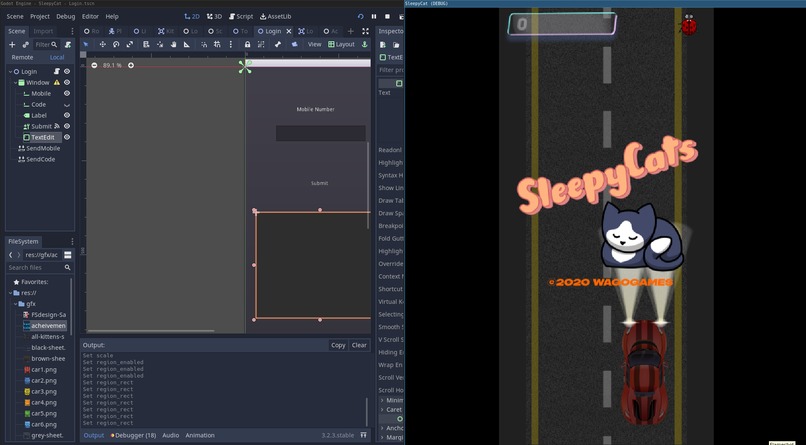Toggle visibility of Mobile node
The image size is (806, 445).
[x=67, y=94]
